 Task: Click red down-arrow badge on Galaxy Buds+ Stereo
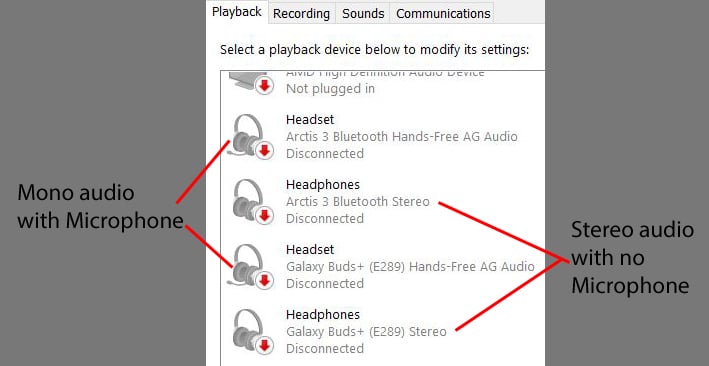[x=265, y=346]
